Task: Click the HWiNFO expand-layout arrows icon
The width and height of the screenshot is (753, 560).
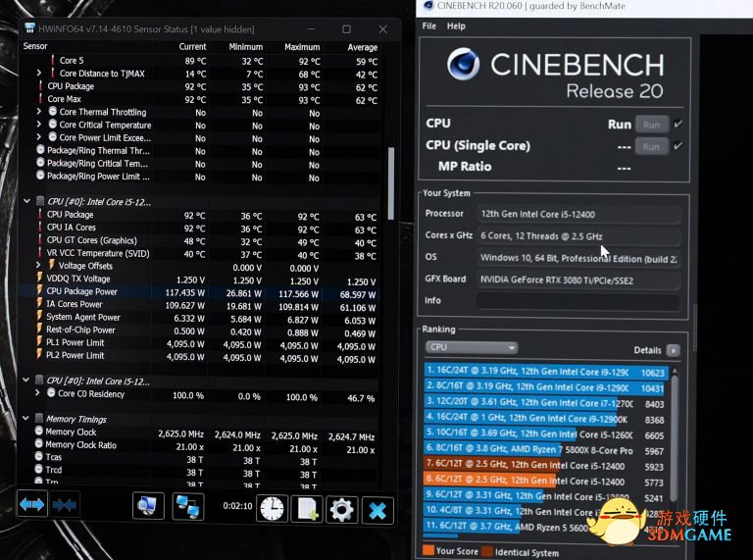Action: tap(32, 504)
